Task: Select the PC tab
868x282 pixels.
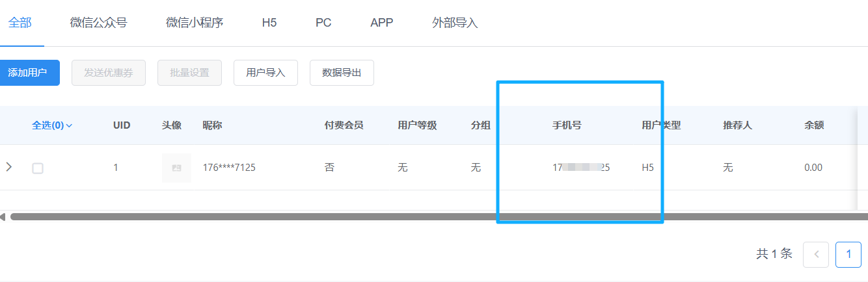Action: pos(323,23)
